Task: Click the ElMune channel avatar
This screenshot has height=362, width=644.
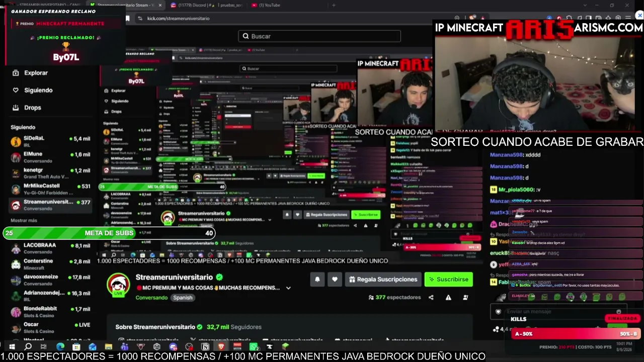Action: click(16, 158)
